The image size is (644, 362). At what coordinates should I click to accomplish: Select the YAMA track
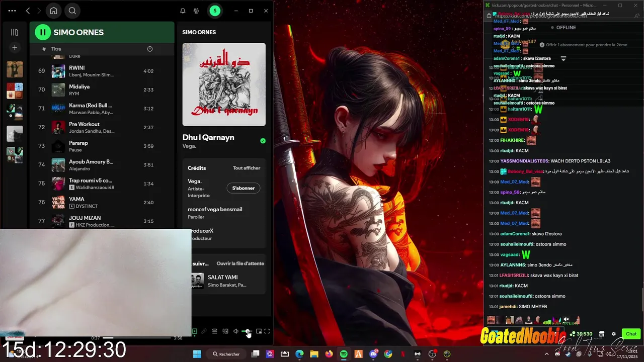[102, 203]
